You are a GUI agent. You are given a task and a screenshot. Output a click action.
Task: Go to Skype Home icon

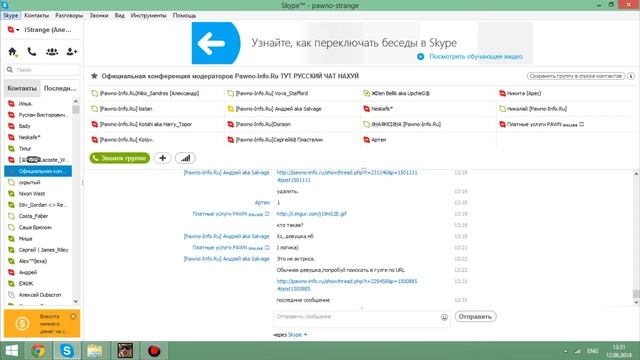tap(13, 52)
